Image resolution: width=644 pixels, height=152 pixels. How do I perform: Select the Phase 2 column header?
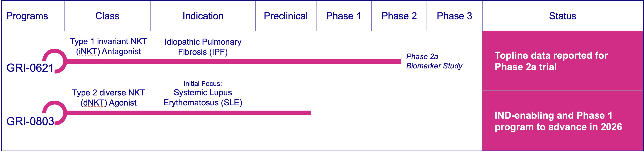point(399,16)
